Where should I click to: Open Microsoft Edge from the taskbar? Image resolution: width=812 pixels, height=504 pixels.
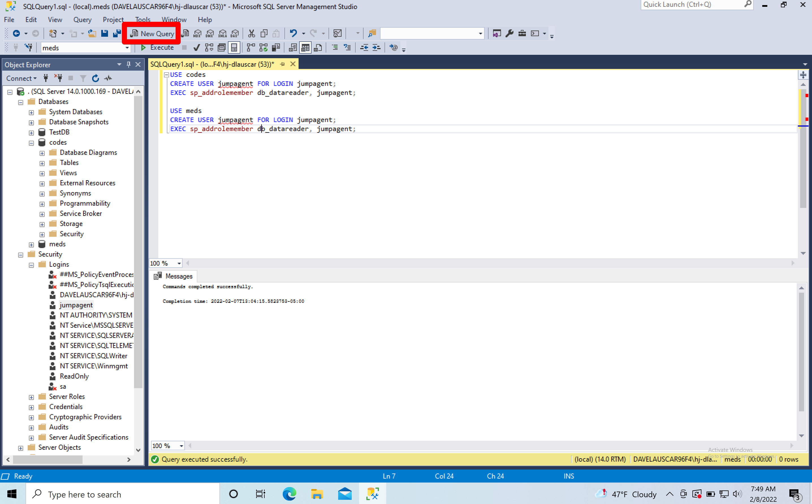(x=289, y=494)
